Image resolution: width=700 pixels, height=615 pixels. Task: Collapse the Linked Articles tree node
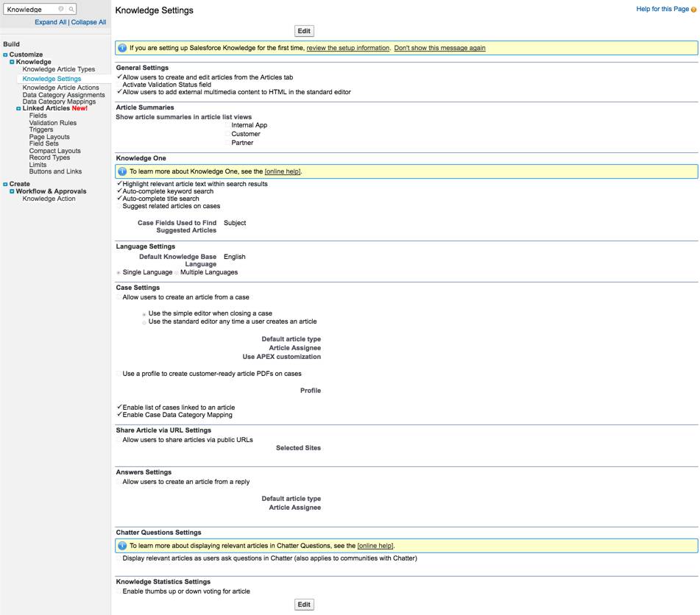[x=18, y=108]
